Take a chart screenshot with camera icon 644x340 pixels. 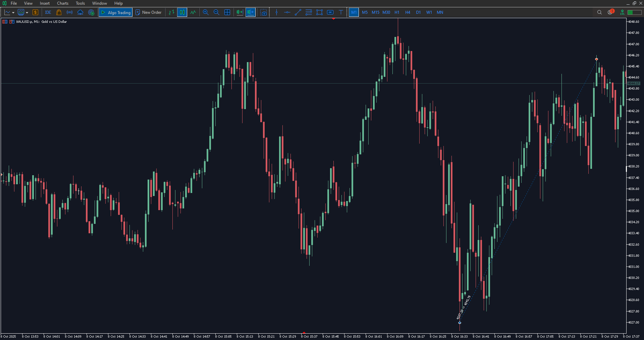[x=264, y=12]
